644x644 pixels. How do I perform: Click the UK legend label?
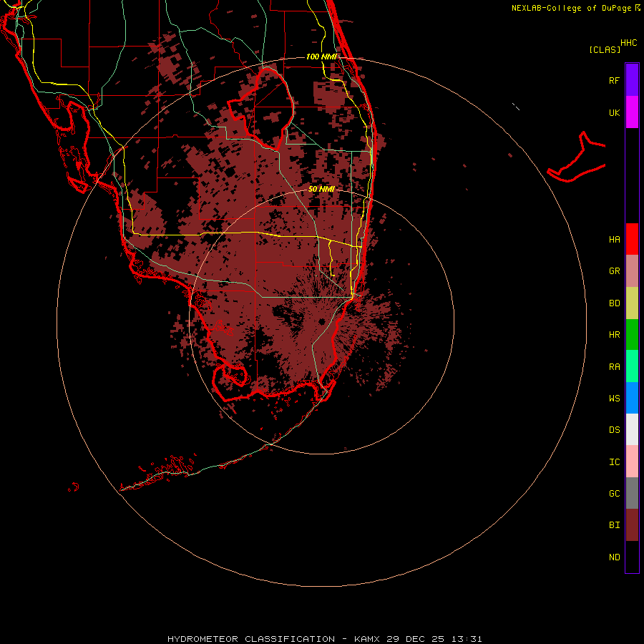point(614,112)
